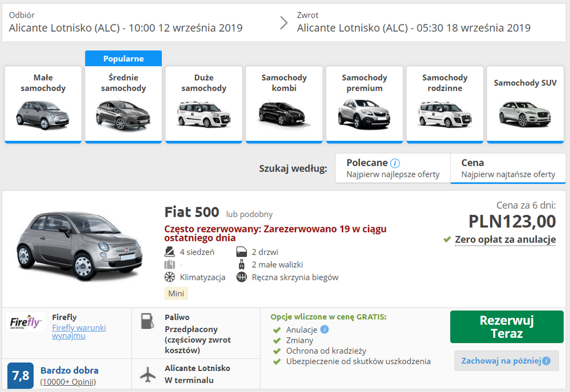Click the Często rezerwowany notice

click(x=275, y=233)
